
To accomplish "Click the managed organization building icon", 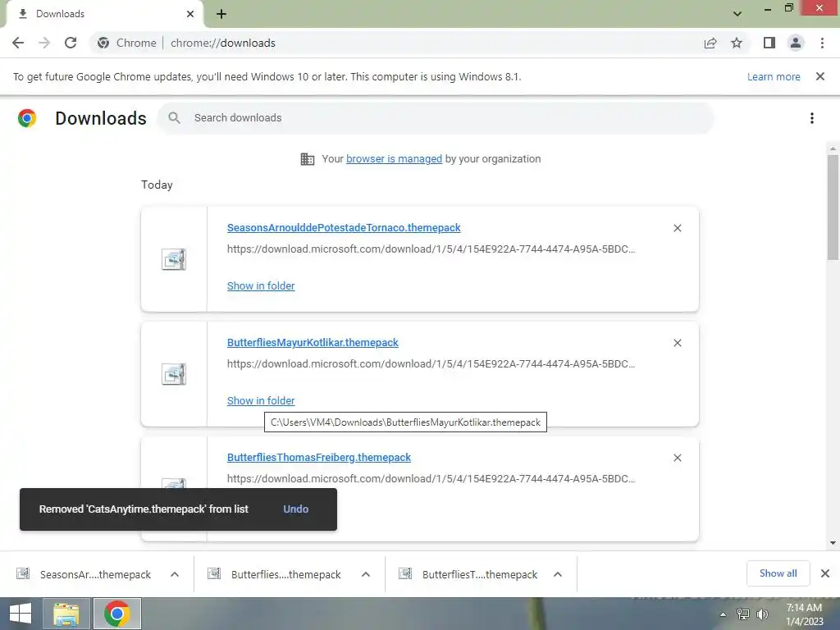I will pos(308,159).
